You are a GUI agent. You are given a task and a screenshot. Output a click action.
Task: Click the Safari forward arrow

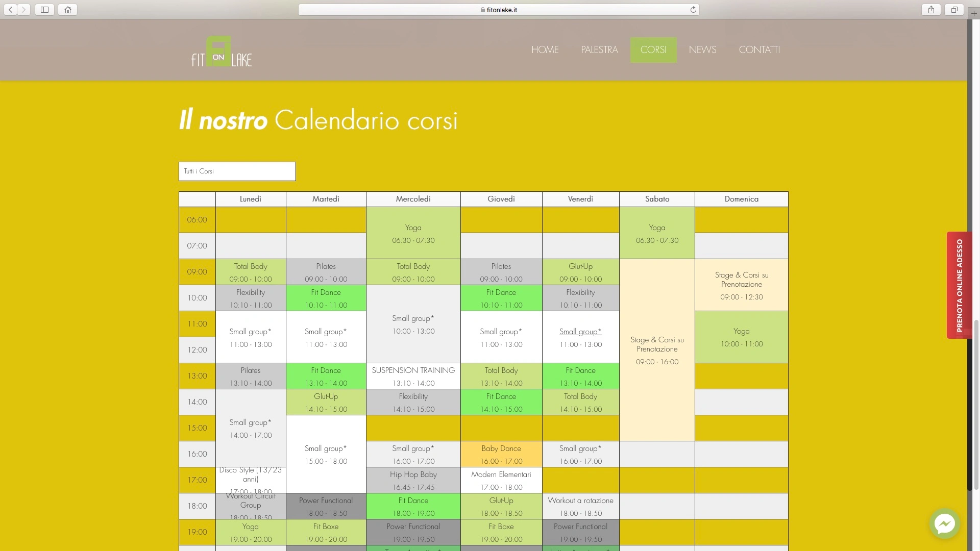tap(23, 10)
